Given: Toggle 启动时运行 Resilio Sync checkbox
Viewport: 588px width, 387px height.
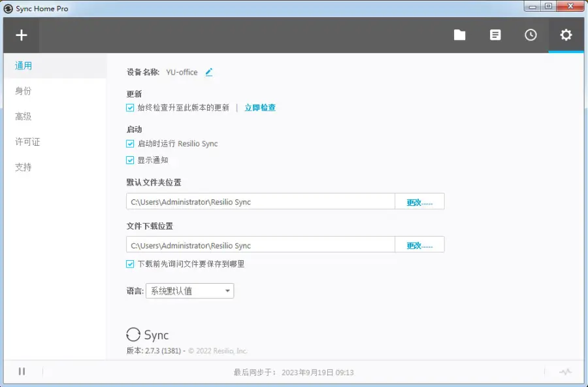Looking at the screenshot, I should 130,144.
